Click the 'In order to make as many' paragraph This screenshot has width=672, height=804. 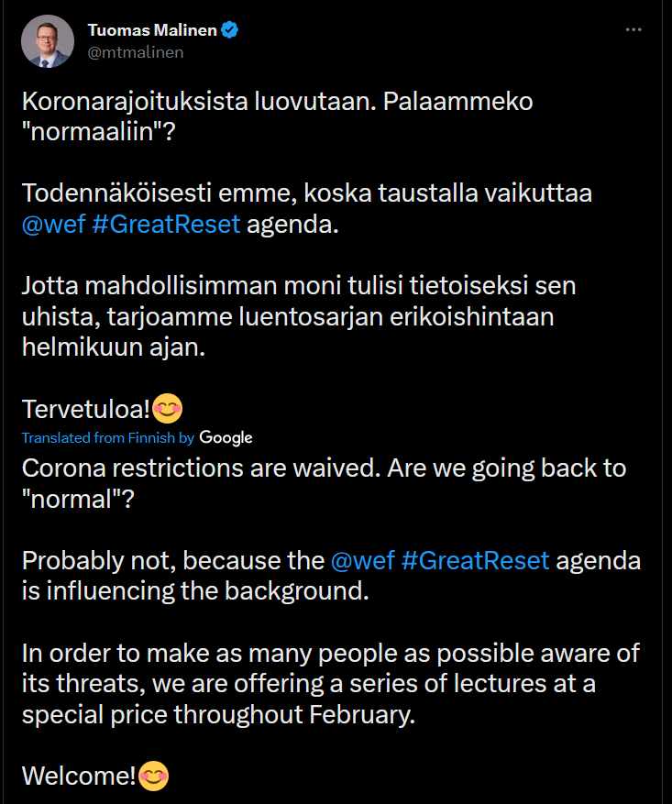331,684
